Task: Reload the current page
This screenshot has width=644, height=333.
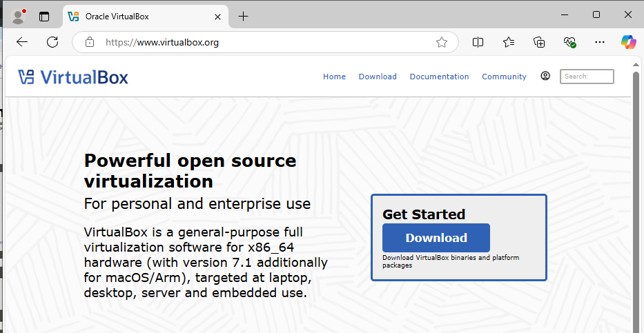Action: 52,42
